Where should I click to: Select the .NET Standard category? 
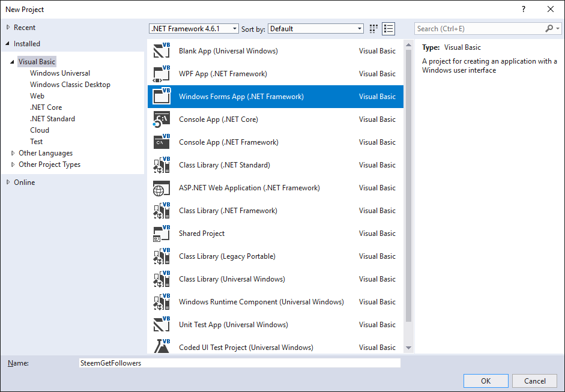(x=53, y=119)
